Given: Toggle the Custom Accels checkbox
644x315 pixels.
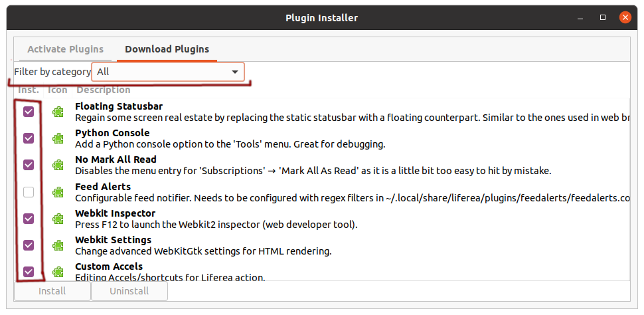Looking at the screenshot, I should tap(29, 272).
